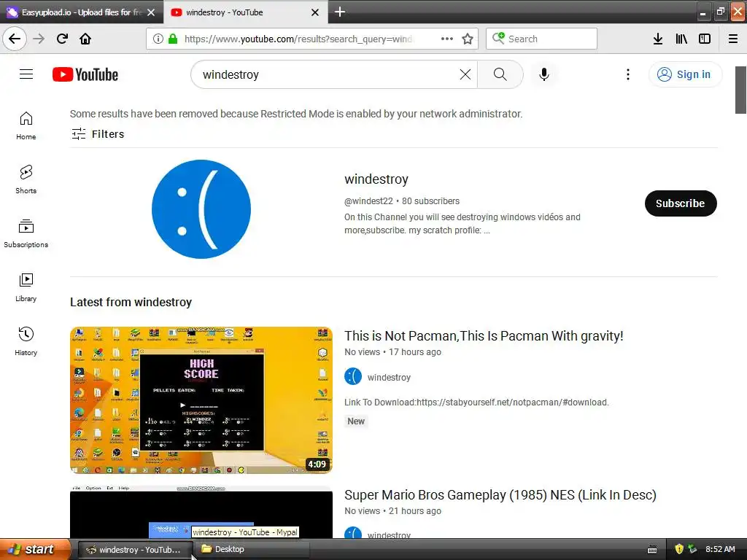
Task: Open the Windows start button
Action: [34, 549]
